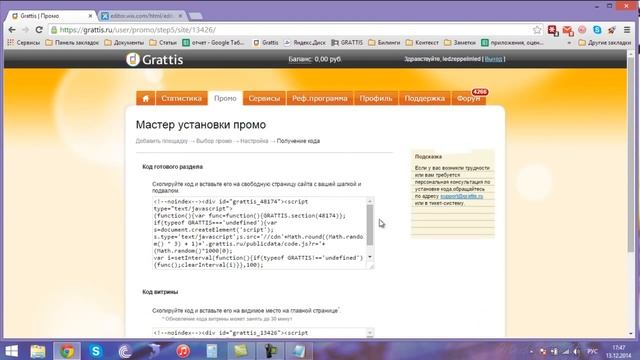Viewport: 640px width, 360px height.
Task: Open the Статистика tab
Action: pos(181,98)
